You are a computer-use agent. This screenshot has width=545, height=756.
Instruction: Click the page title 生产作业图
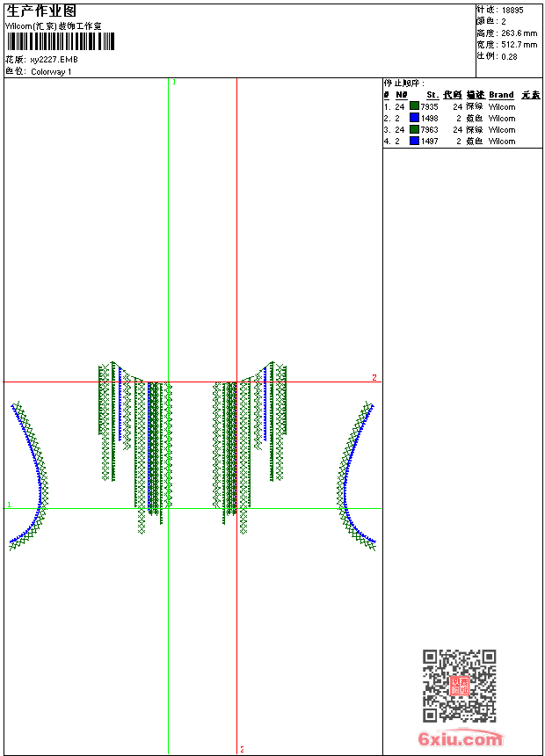pyautogui.click(x=41, y=11)
